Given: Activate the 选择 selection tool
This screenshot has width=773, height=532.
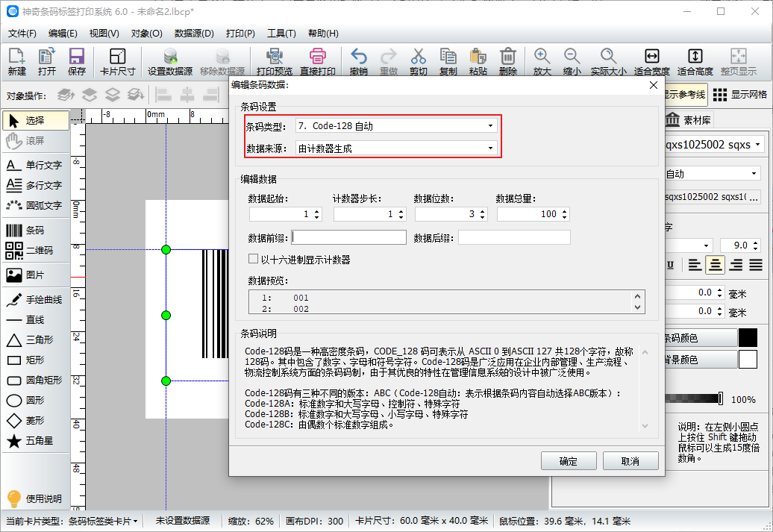Looking at the screenshot, I should 36,120.
